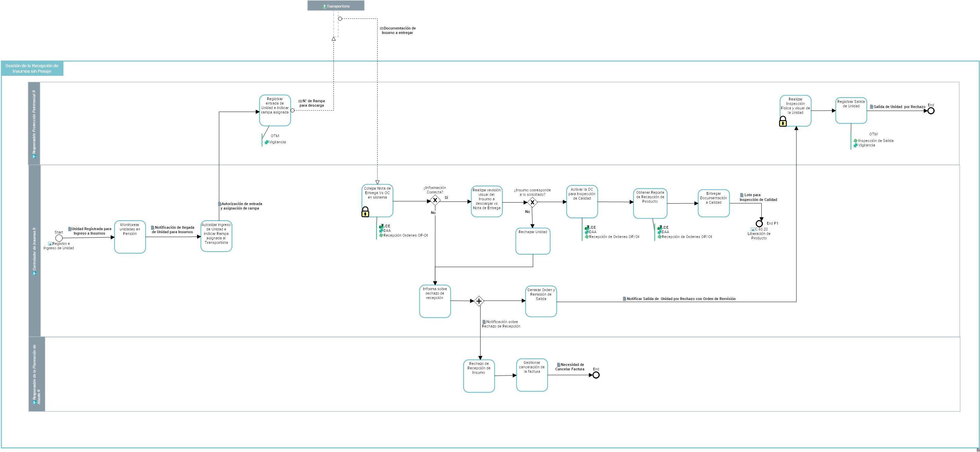Click the small handle at the pool's corner
The height and width of the screenshot is (452, 980).
point(978,450)
